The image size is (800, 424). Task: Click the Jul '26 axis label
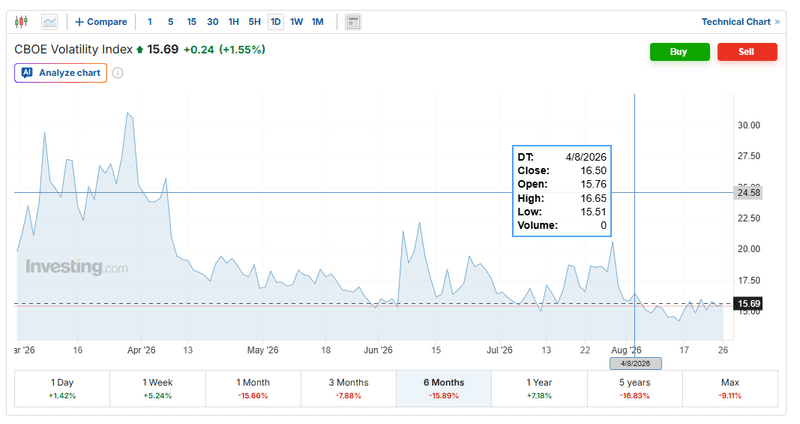click(499, 350)
